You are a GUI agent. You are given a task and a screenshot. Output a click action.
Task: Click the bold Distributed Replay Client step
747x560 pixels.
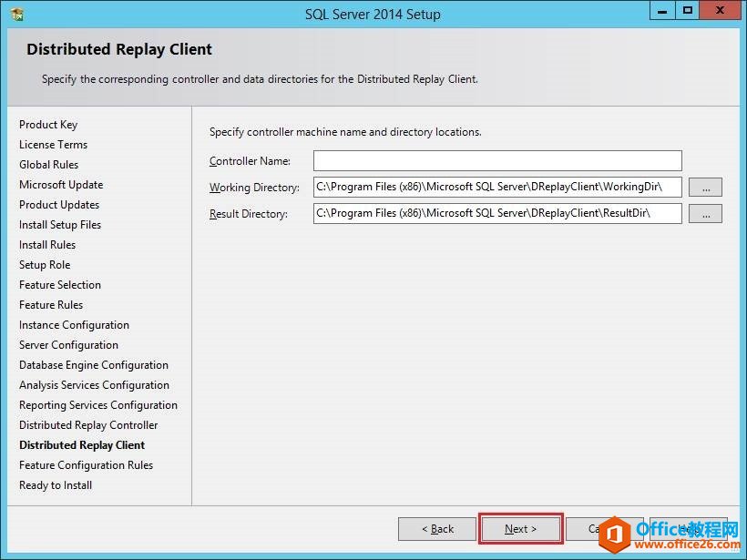pyautogui.click(x=82, y=444)
